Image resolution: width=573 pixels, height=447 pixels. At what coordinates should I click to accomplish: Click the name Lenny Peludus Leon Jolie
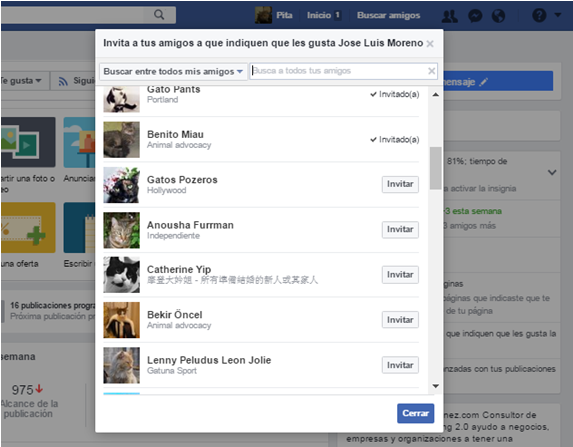209,360
